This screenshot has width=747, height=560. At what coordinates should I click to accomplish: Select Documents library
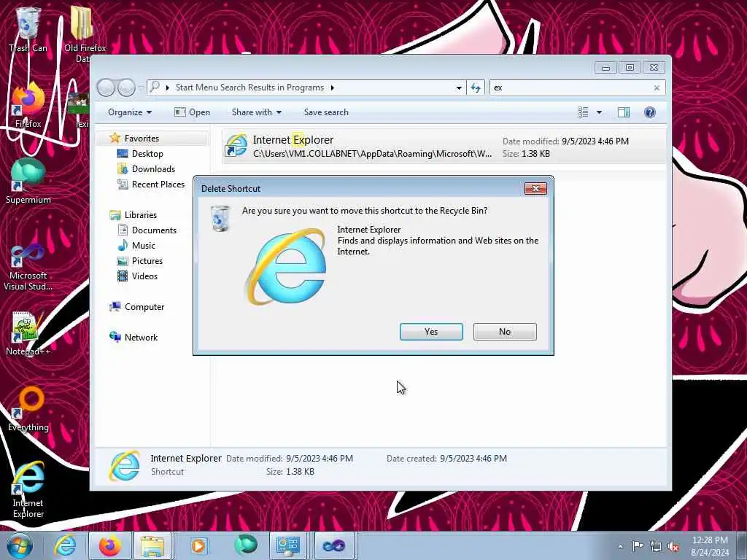pyautogui.click(x=154, y=230)
